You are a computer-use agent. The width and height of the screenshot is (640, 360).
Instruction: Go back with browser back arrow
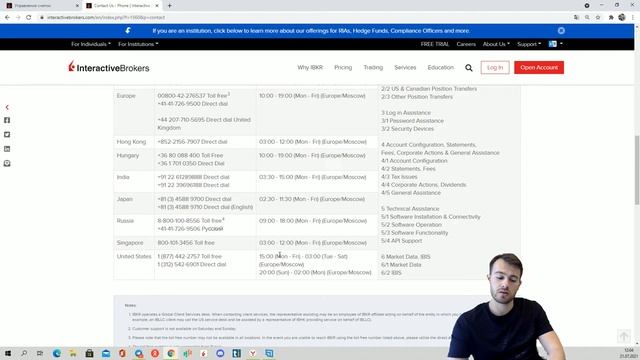click(x=7, y=18)
